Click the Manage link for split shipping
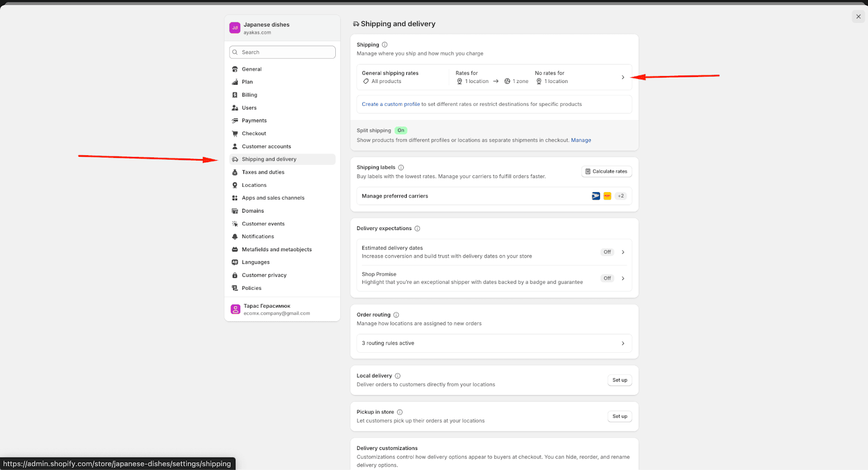Viewport: 868px width, 470px height. (581, 140)
